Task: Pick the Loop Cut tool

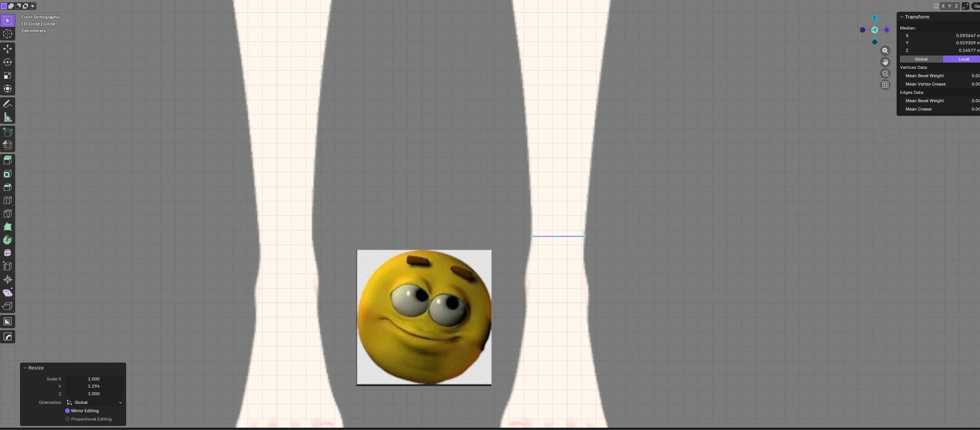Action: coord(8,200)
